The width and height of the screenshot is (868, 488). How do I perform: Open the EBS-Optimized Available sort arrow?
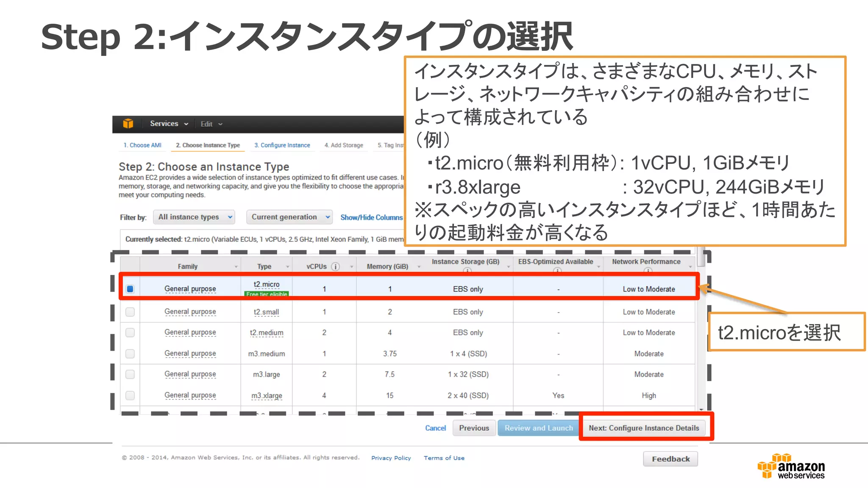coord(598,267)
